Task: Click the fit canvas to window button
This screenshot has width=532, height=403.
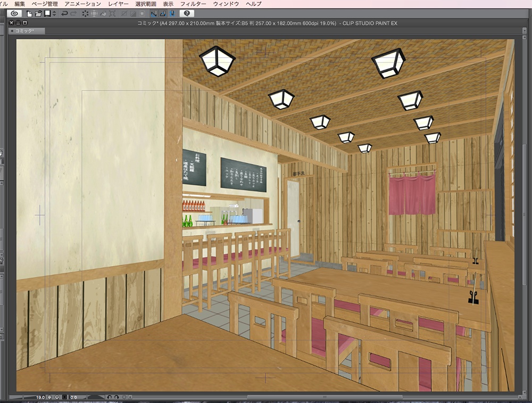Action: [x=64, y=396]
